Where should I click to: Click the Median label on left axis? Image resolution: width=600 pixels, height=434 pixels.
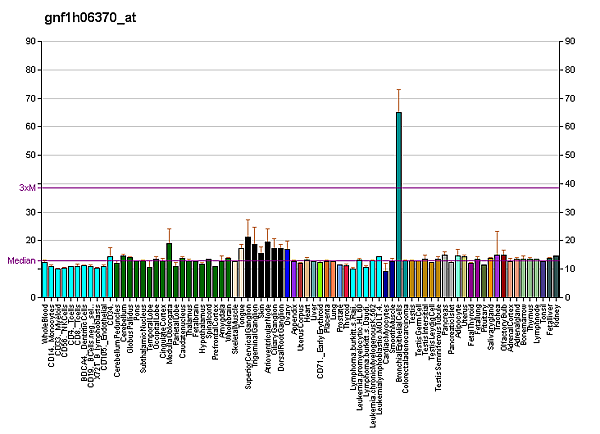point(21,261)
